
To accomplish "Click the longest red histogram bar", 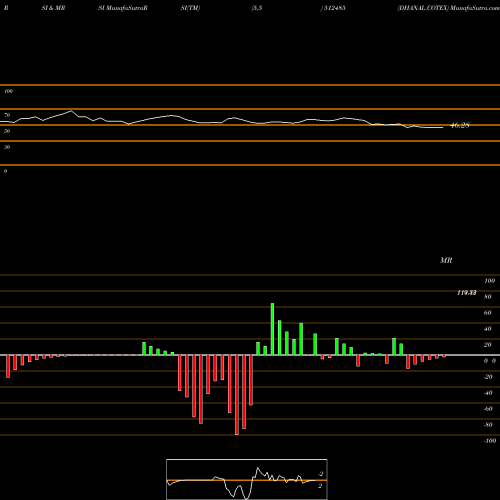I will 237,395.
